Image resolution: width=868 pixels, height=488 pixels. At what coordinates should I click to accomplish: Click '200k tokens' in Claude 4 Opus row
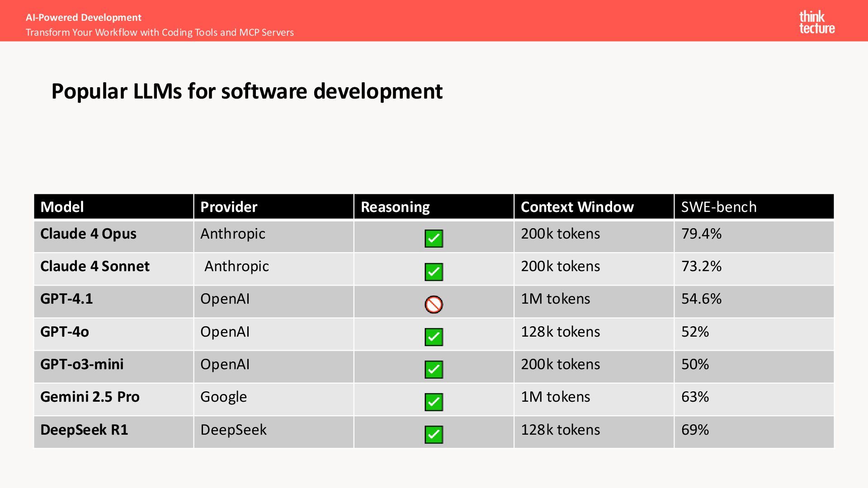point(561,234)
